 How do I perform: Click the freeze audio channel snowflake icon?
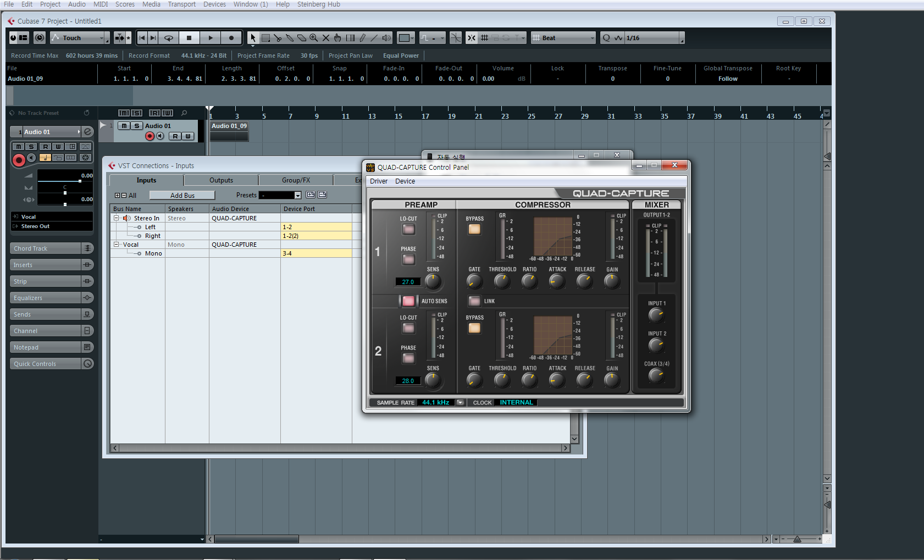tap(85, 158)
